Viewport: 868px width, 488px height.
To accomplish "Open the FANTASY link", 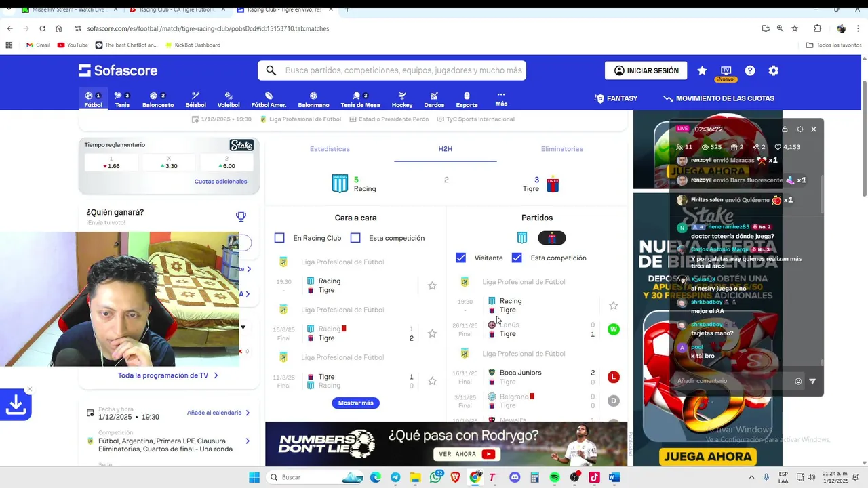I will click(x=616, y=98).
